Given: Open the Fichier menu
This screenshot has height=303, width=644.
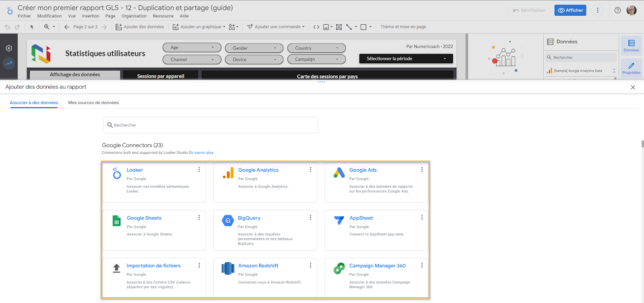Looking at the screenshot, I should 24,16.
